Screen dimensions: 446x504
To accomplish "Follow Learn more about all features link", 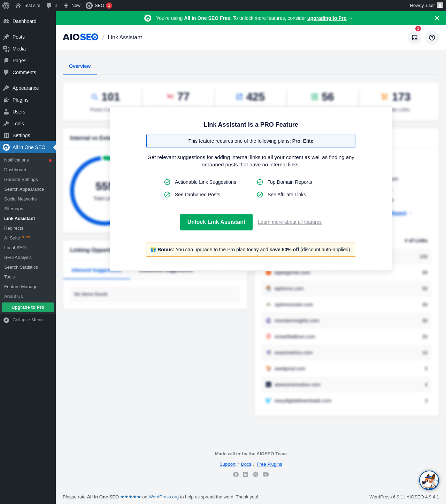I will (x=290, y=222).
